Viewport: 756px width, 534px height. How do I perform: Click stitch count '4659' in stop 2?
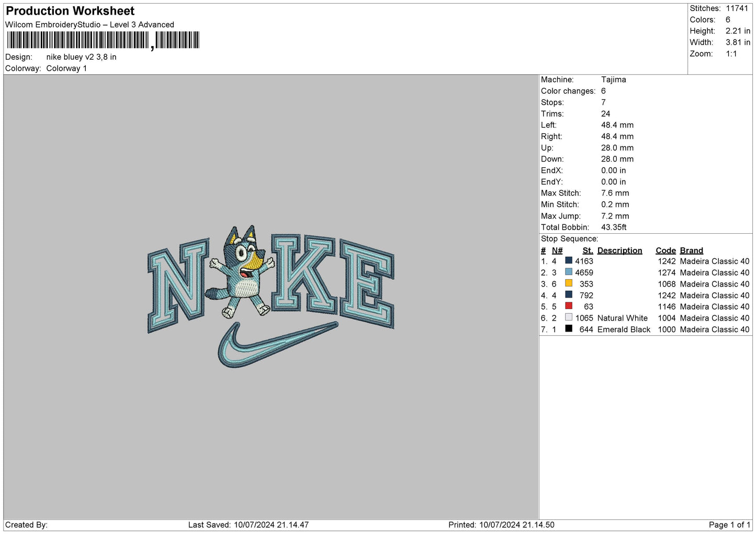click(x=584, y=273)
